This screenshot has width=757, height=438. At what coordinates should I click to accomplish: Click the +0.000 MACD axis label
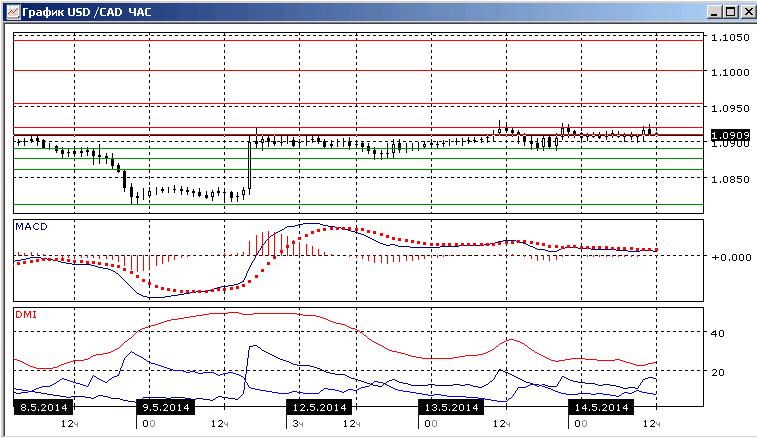[x=731, y=257]
